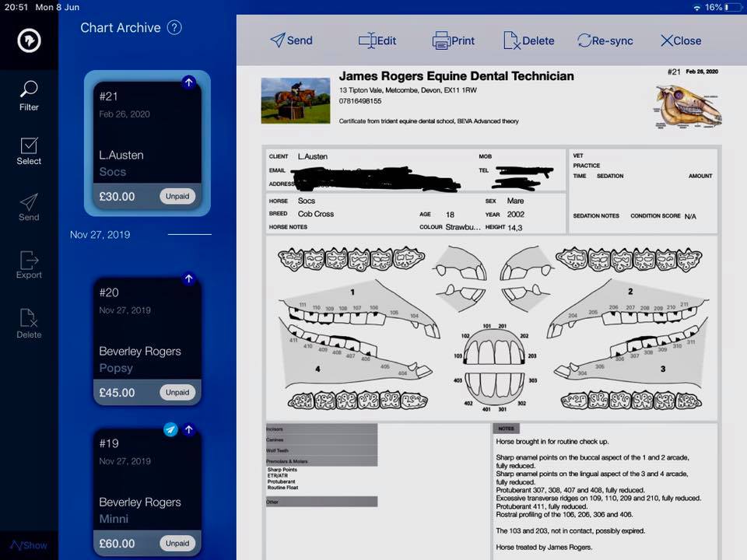Select Premolars & Molars section header

tap(321, 461)
